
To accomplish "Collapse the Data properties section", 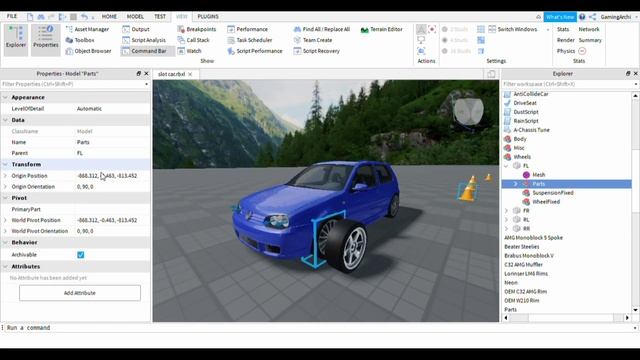I will click(5, 120).
